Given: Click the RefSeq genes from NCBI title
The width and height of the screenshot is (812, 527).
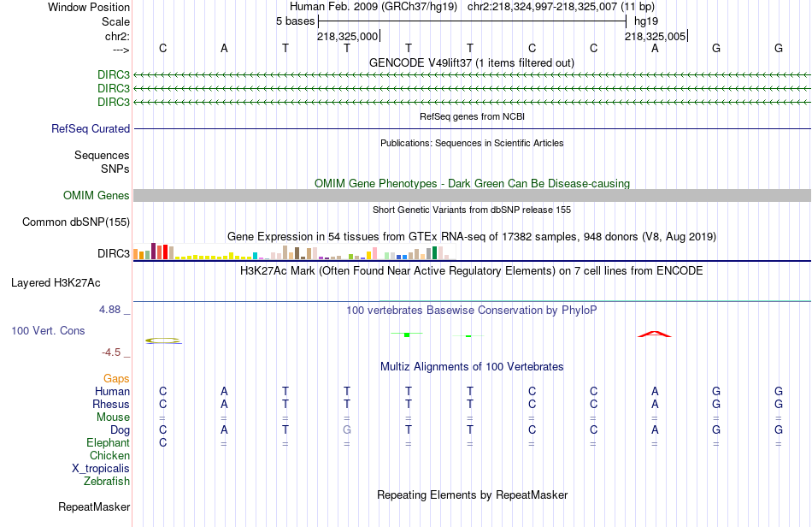Looking at the screenshot, I should click(472, 116).
